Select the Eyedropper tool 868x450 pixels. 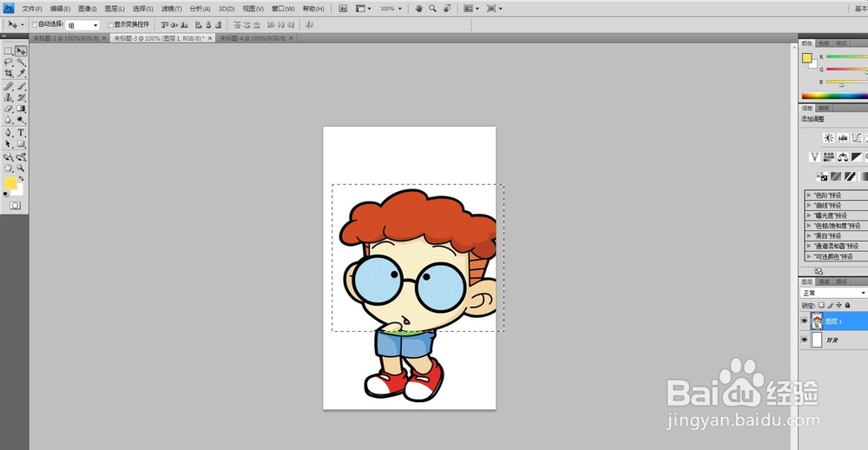(21, 73)
